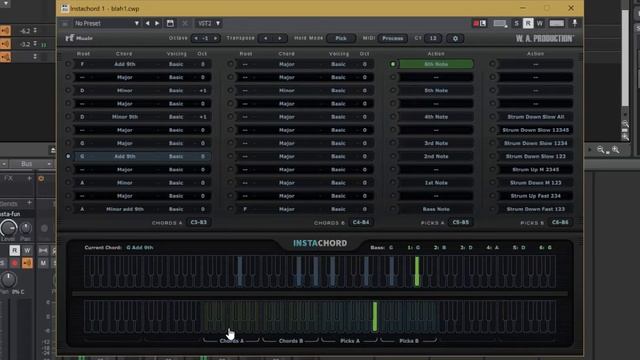Click the save preset disk icon
Viewport: 640px width, 360px height.
point(170,23)
